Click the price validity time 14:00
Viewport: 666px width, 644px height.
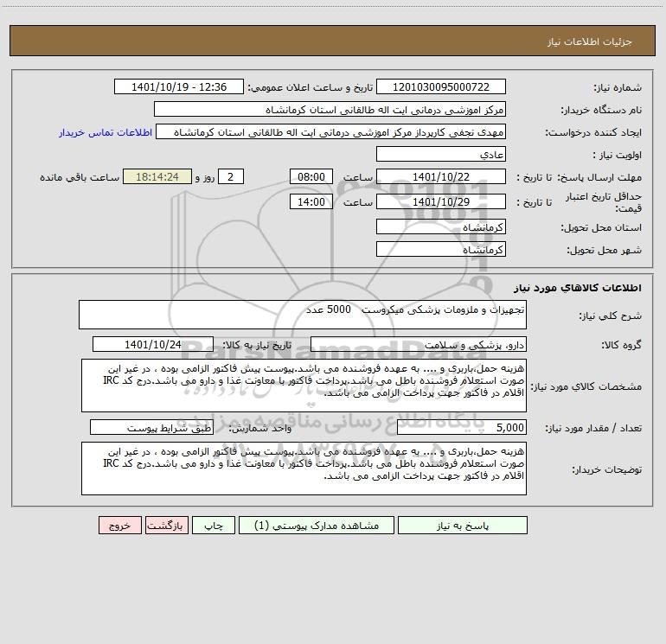pyautogui.click(x=311, y=201)
